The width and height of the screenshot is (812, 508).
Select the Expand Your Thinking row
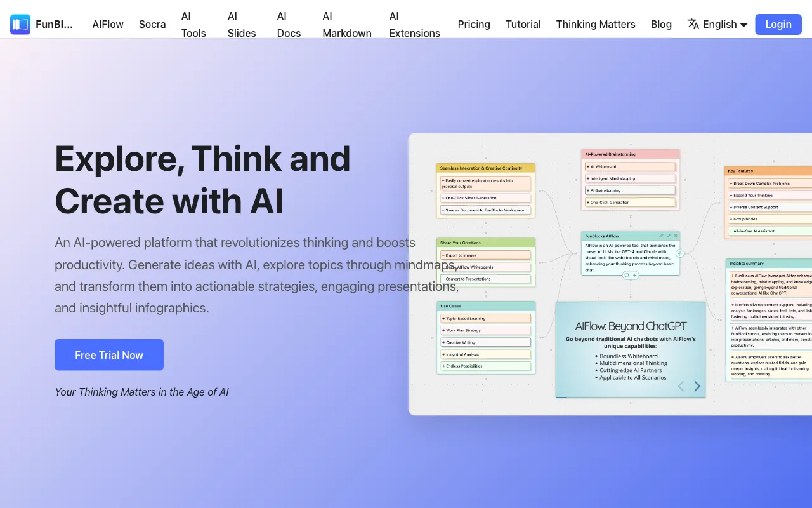770,196
